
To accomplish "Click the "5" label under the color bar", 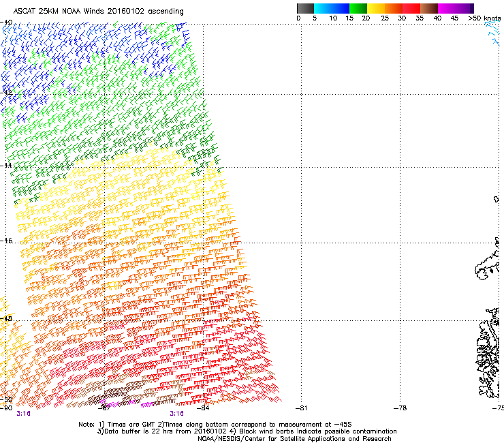I will coord(315,18).
